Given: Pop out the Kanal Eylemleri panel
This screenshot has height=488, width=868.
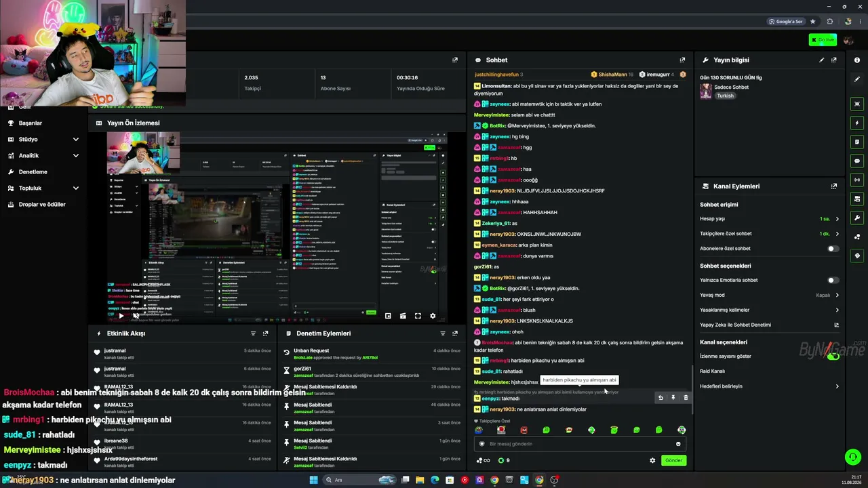Looking at the screenshot, I should click(834, 186).
